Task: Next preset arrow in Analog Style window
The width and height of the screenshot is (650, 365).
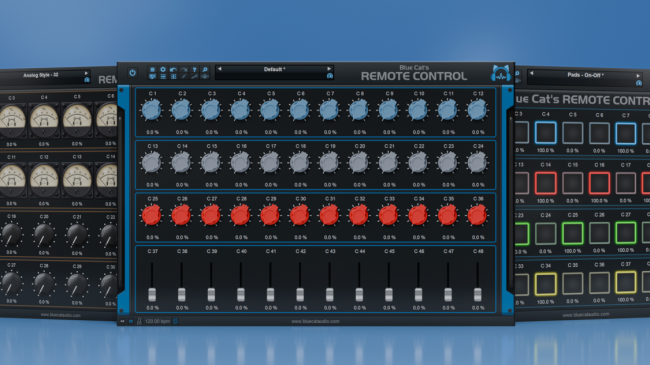Action: click(86, 73)
